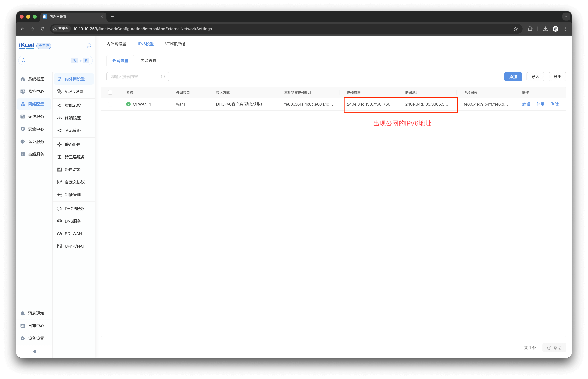
Task: Switch to the 内网设置 sub-tab
Action: [148, 61]
